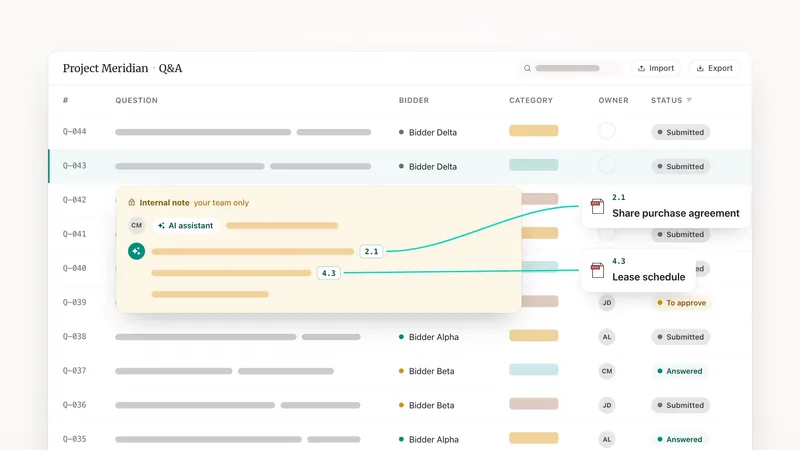
Task: Click the Submitted status in row Q-038
Action: [680, 337]
